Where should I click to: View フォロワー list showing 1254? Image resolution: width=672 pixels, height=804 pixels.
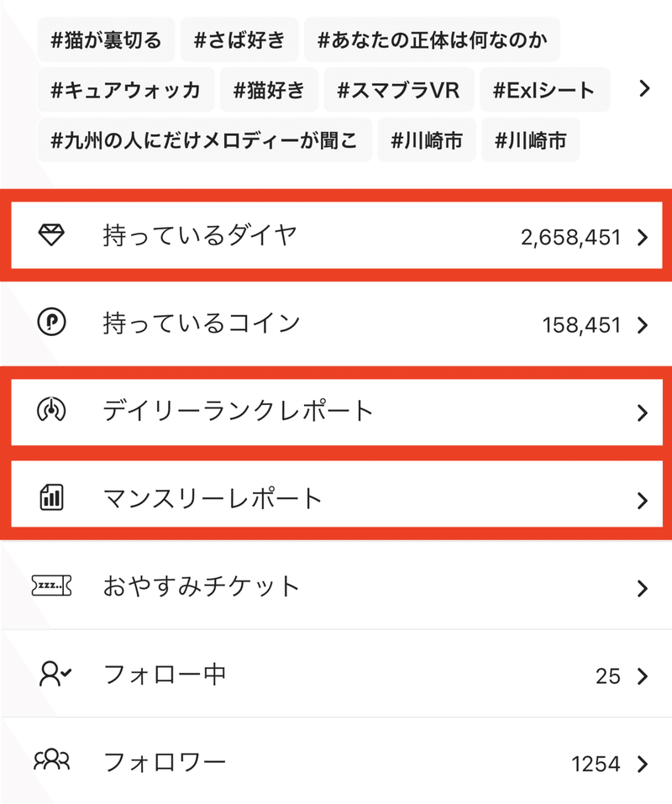(336, 761)
